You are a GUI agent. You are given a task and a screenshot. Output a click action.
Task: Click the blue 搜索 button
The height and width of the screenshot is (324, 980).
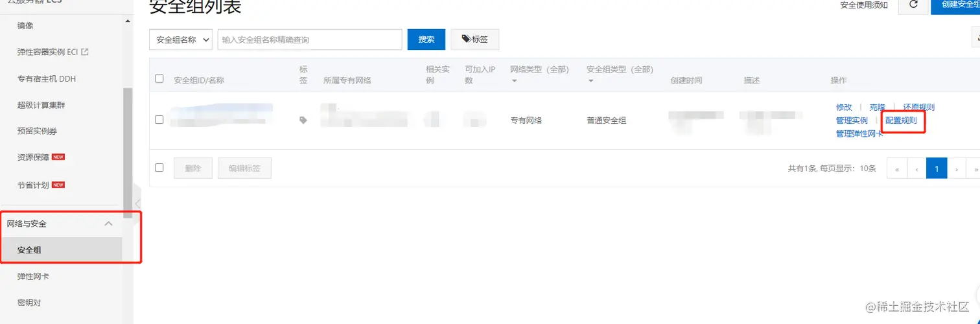click(426, 40)
